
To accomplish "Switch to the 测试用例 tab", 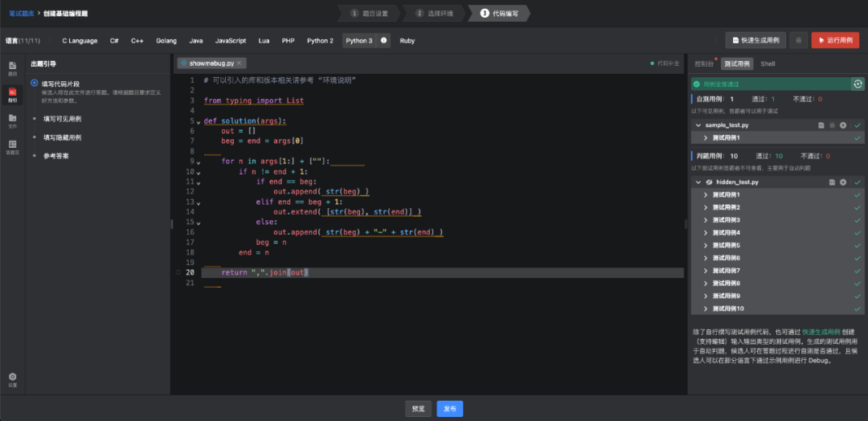I will tap(737, 63).
